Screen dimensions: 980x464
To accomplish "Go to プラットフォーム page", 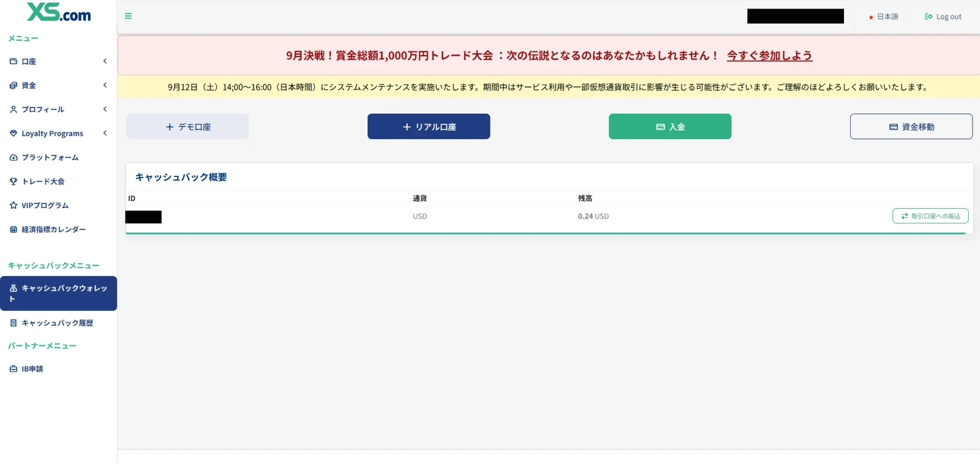I will (58, 157).
